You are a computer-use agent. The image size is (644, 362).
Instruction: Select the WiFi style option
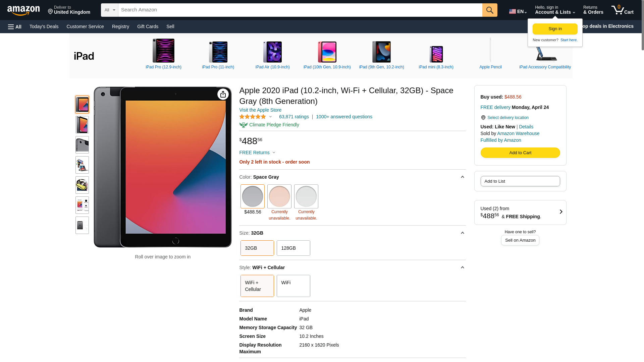point(293,286)
